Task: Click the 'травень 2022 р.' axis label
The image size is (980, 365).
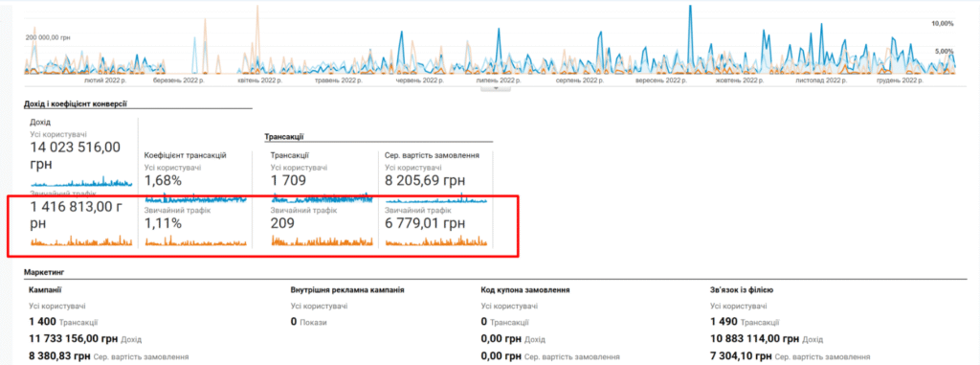Action: coord(340,80)
